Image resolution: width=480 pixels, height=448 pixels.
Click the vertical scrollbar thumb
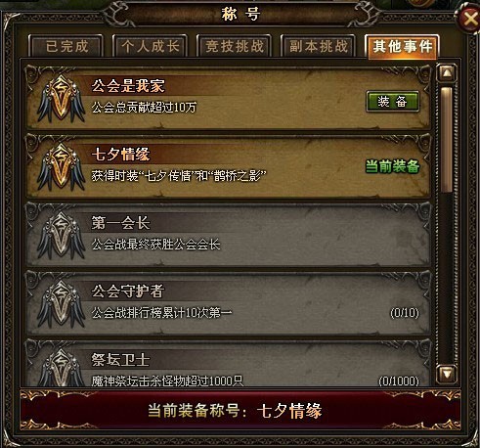(x=447, y=140)
